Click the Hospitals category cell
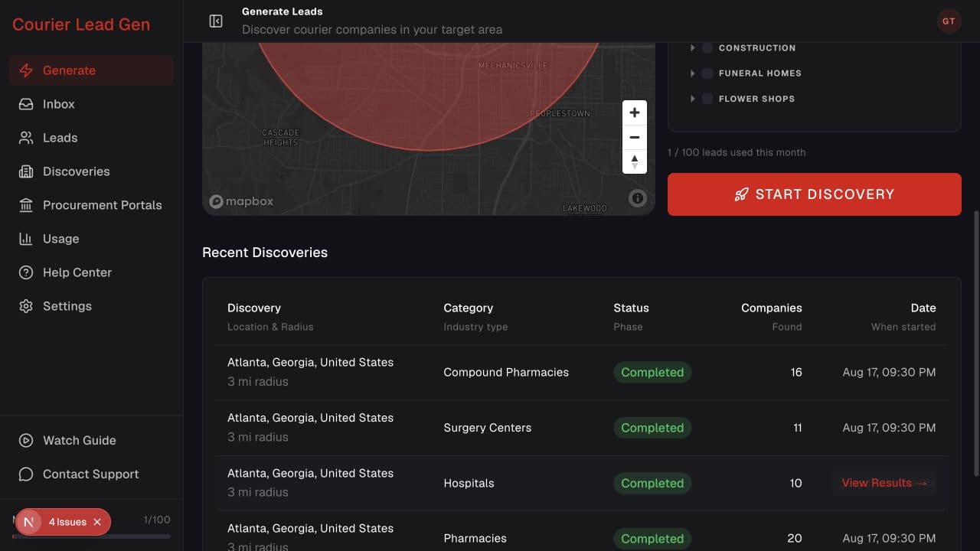 click(469, 483)
